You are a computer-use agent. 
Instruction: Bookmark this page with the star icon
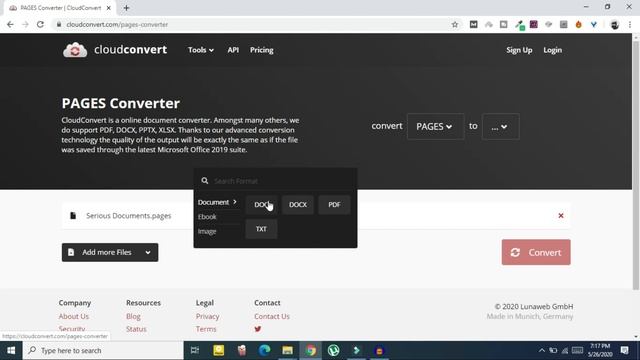click(455, 24)
